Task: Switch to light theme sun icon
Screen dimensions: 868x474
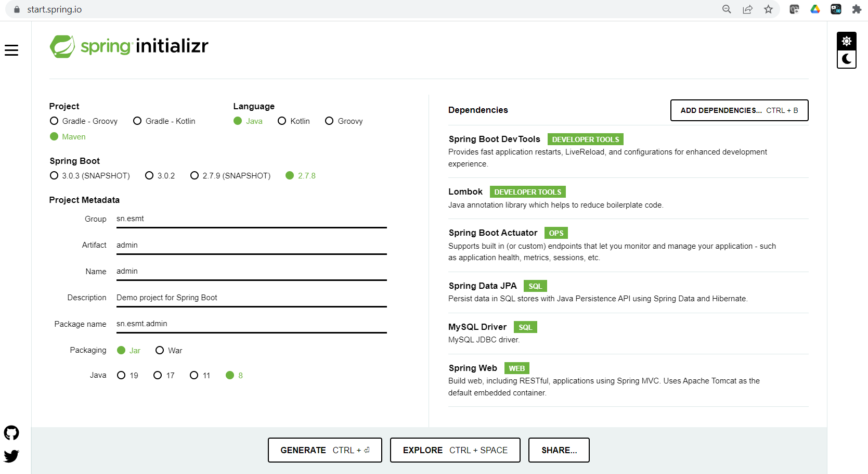Action: tap(847, 41)
